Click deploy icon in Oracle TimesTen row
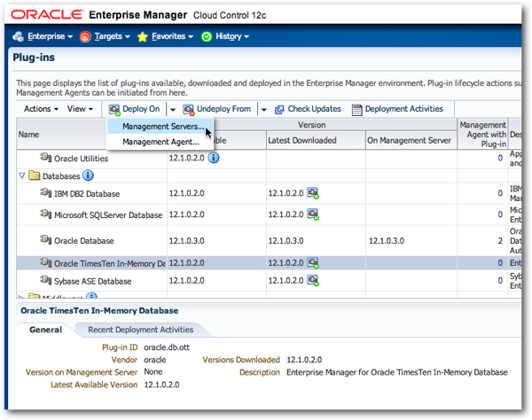The height and width of the screenshot is (420, 532). coord(313,262)
